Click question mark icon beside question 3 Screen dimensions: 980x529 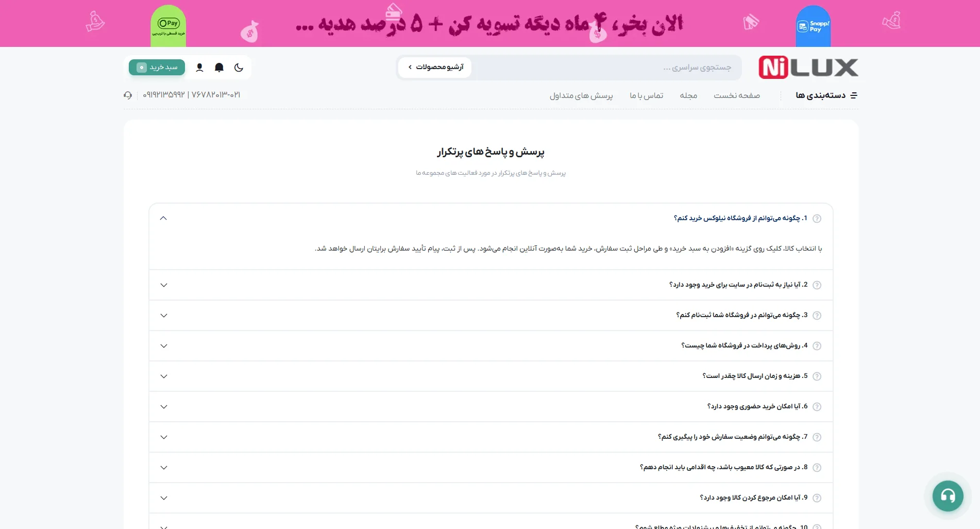[x=817, y=316]
